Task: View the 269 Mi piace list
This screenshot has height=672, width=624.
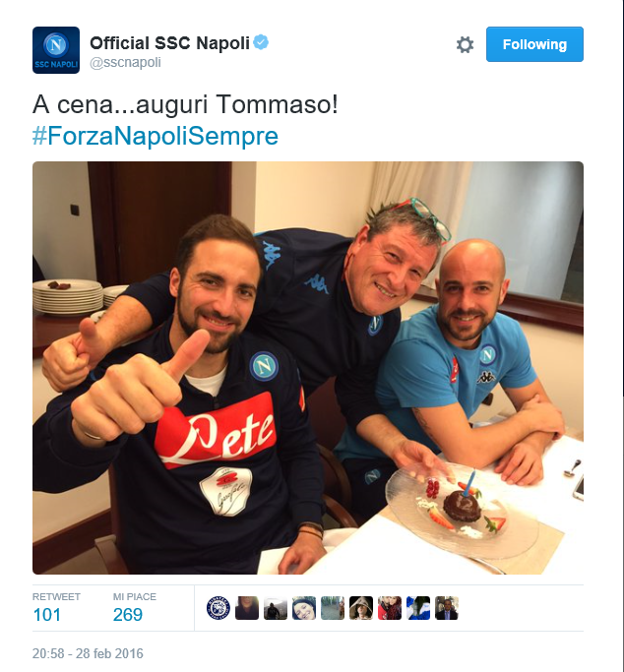Action: coord(135,608)
